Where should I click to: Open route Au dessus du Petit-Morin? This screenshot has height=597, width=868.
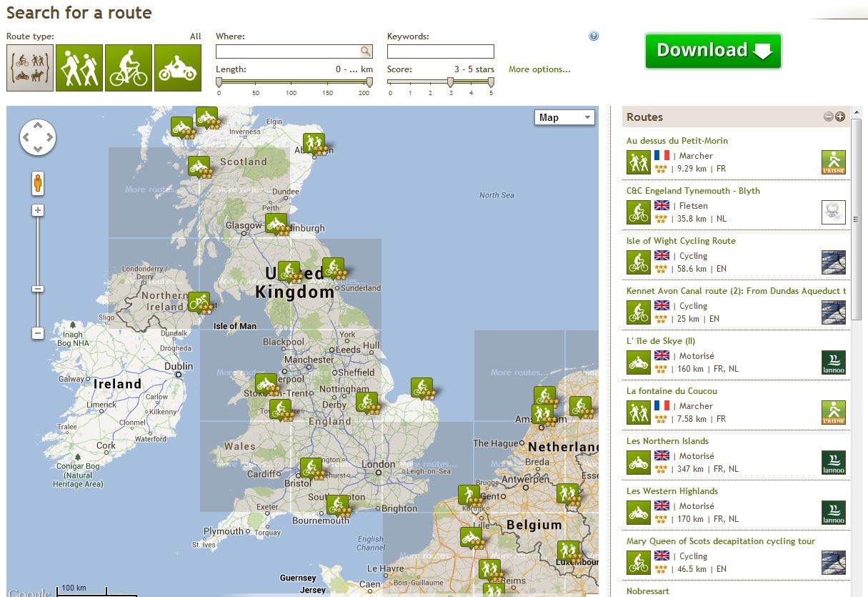[x=677, y=141]
